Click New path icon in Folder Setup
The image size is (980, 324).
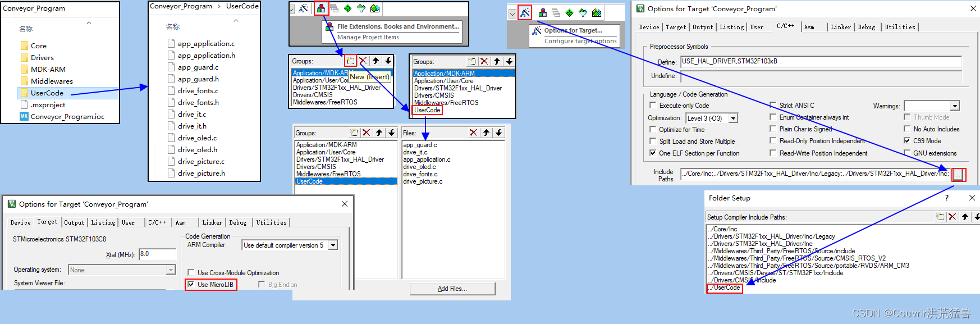click(940, 217)
